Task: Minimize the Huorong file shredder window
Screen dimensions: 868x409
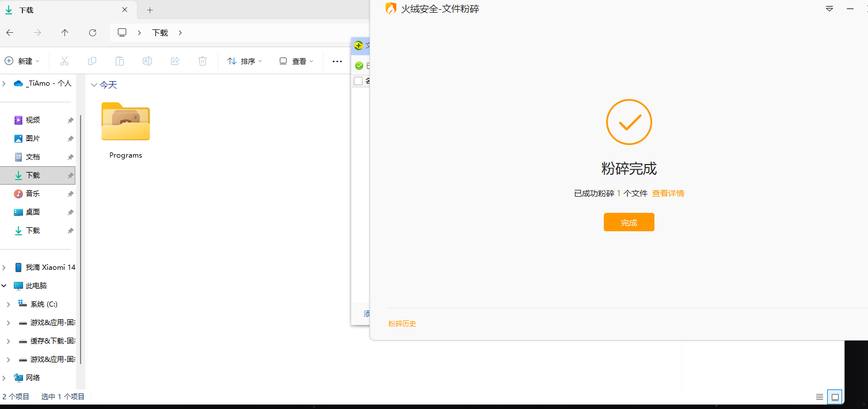Action: 850,9
